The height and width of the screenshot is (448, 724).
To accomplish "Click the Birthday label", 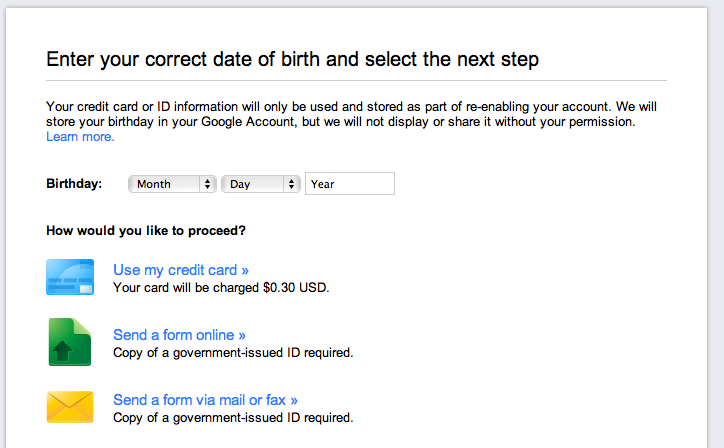I will 74,184.
